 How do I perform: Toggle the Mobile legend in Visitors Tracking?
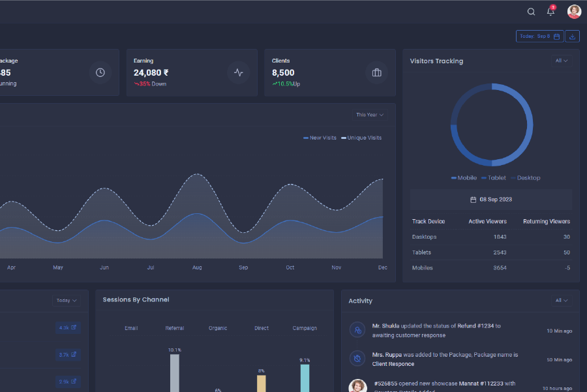point(464,177)
